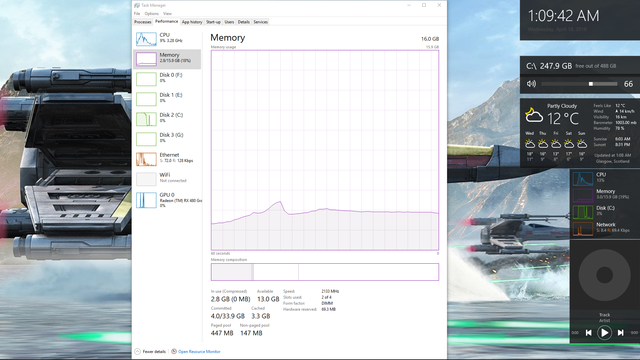The image size is (640, 360).
Task: Switch to the App history tab
Action: point(192,22)
